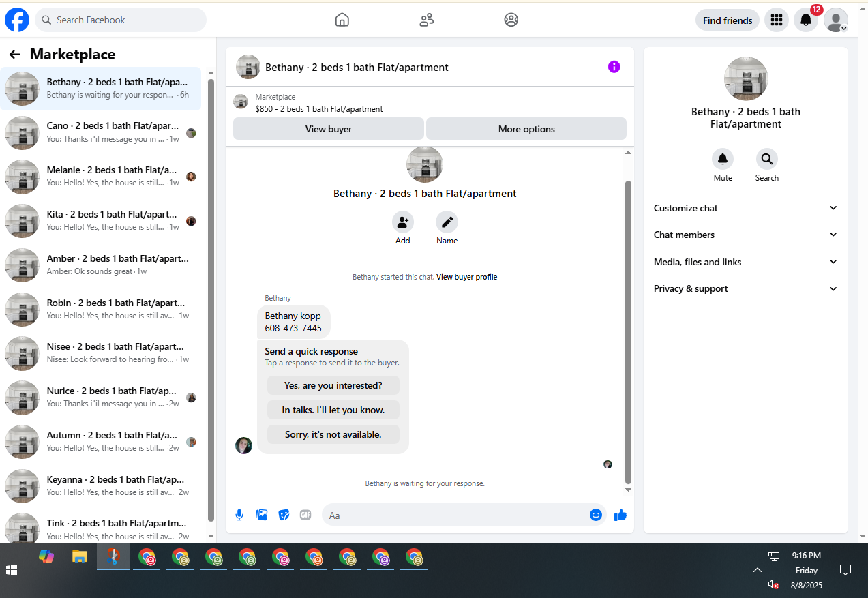Open the Autumn conversation
The height and width of the screenshot is (598, 868).
[101, 442]
